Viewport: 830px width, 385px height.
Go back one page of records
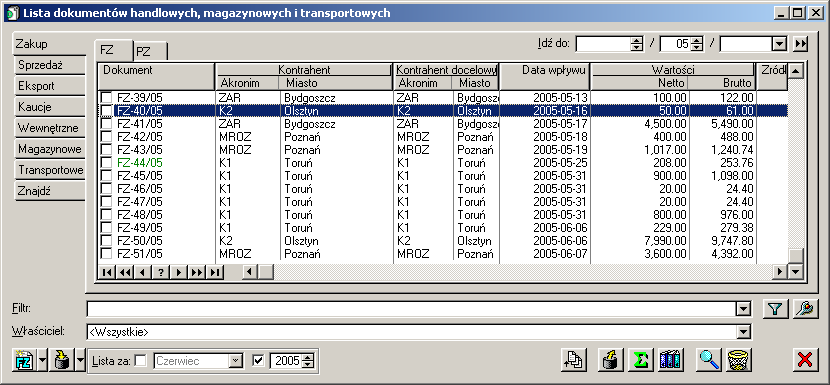(125, 272)
